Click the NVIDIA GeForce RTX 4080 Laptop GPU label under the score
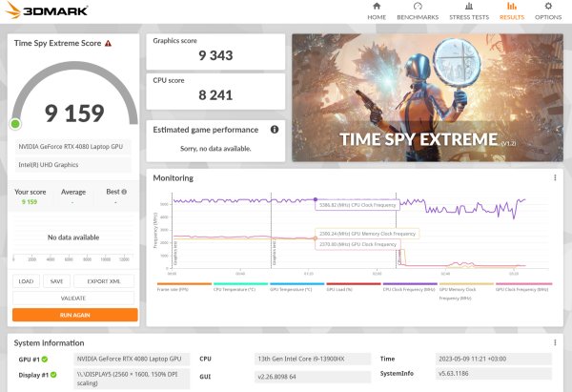The width and height of the screenshot is (572, 392). click(x=73, y=146)
